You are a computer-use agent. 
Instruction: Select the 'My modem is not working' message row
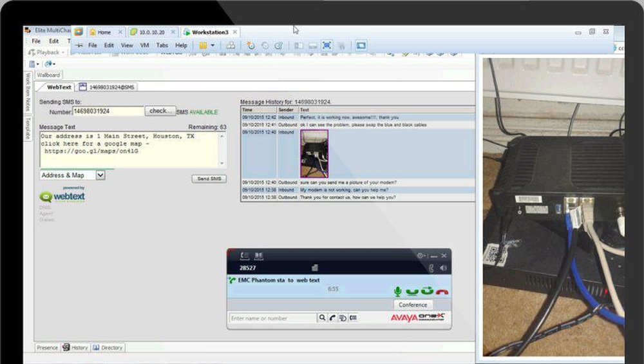pyautogui.click(x=357, y=190)
